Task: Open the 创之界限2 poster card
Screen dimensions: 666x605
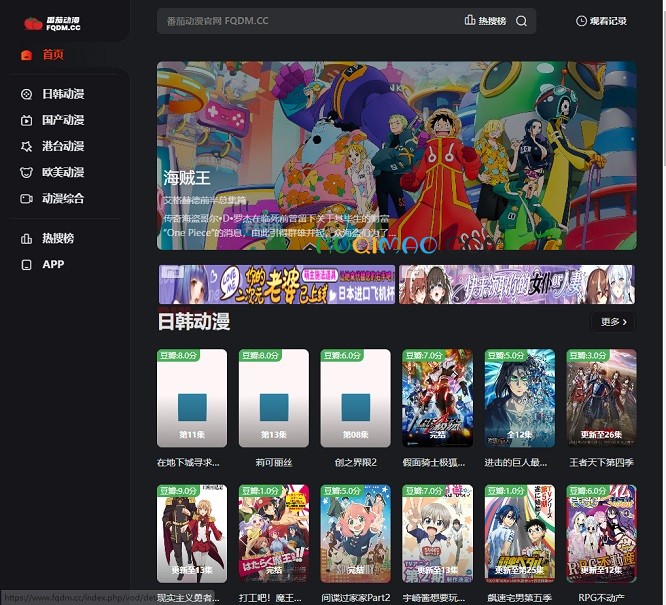Action: pos(356,398)
